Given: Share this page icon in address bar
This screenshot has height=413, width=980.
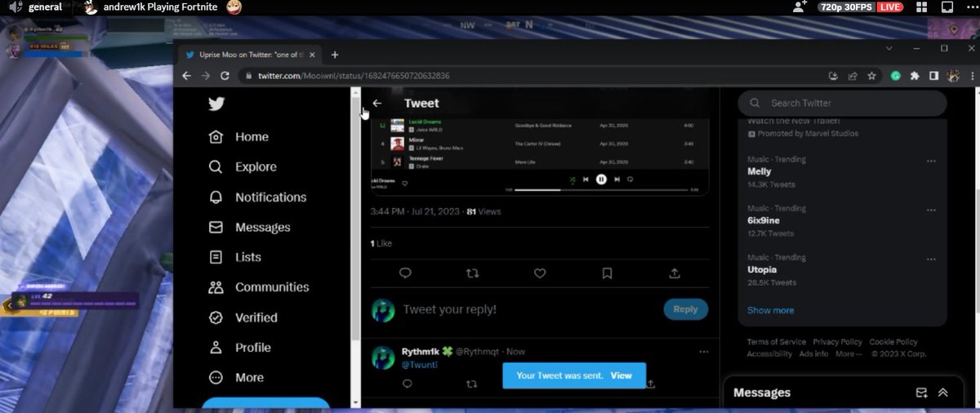Looking at the screenshot, I should coord(853,76).
